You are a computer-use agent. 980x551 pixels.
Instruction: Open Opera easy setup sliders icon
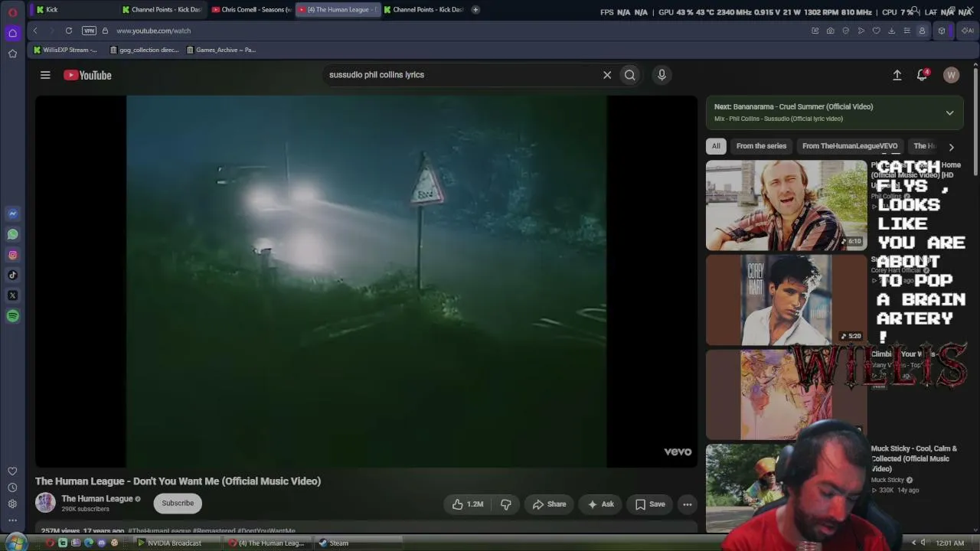coord(906,31)
